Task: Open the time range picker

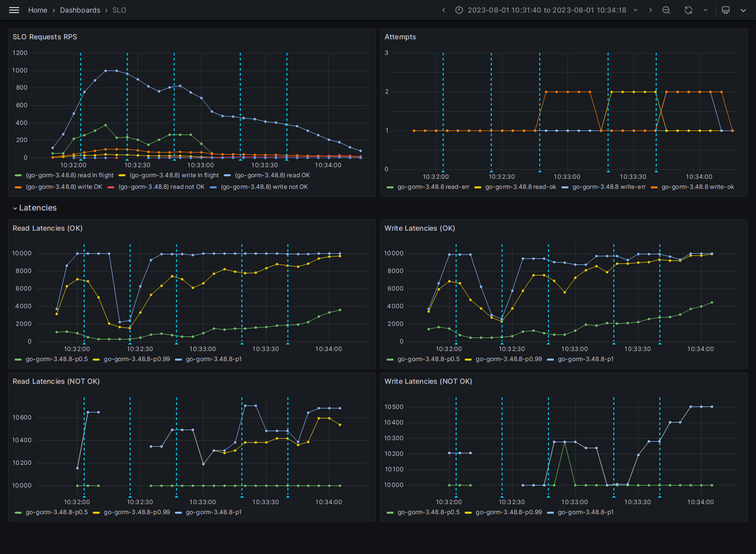Action: pos(547,10)
